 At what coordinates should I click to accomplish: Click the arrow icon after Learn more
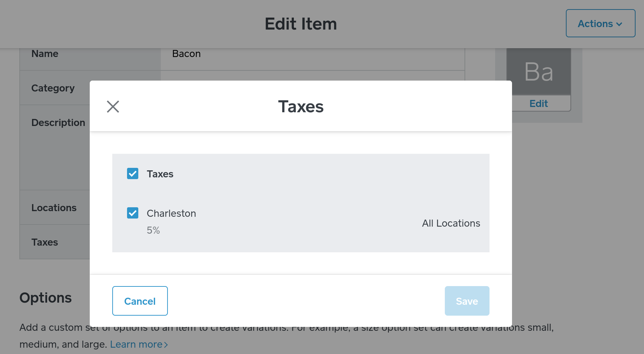point(166,344)
